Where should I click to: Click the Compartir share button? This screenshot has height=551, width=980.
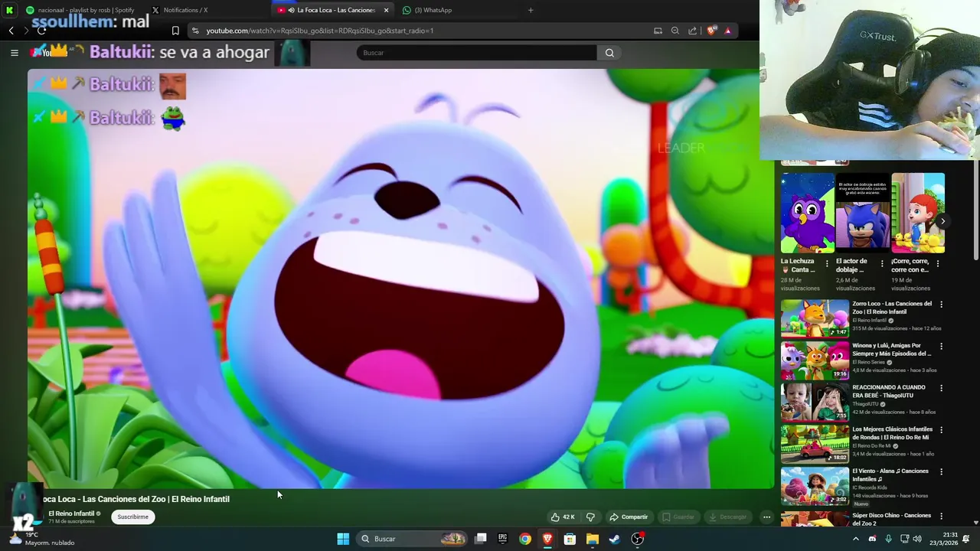pos(629,517)
